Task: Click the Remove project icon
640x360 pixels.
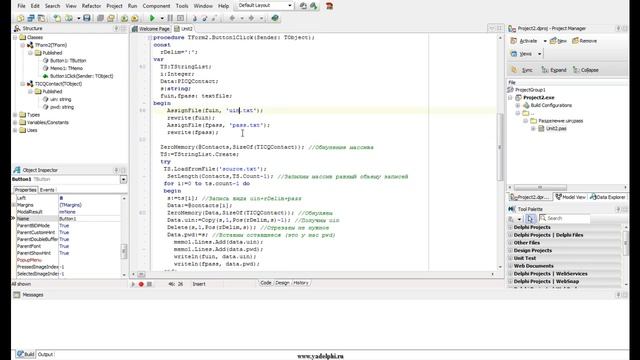Action: [576, 41]
